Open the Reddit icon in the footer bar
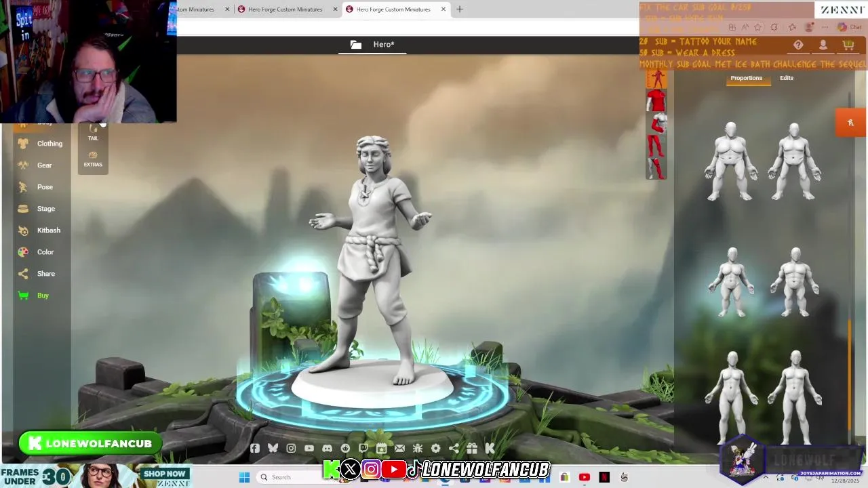Image resolution: width=868 pixels, height=488 pixels. pyautogui.click(x=345, y=448)
